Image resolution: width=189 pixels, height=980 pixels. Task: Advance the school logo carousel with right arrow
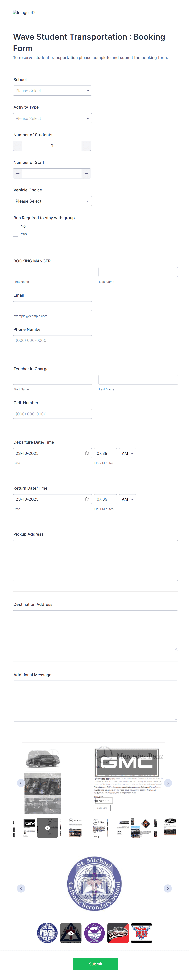[x=168, y=888]
